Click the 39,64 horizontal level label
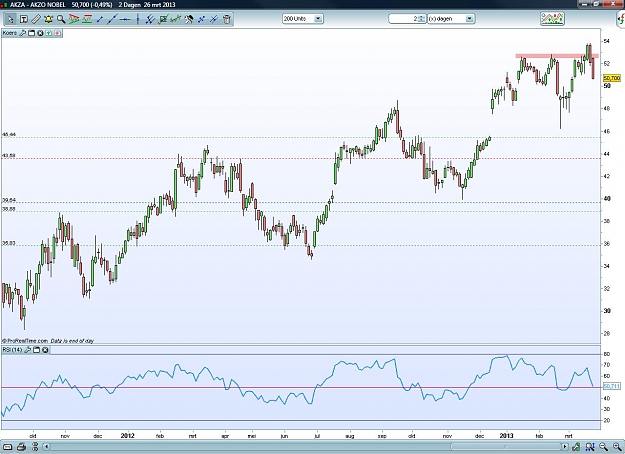This screenshot has height=454, width=625. (x=9, y=200)
